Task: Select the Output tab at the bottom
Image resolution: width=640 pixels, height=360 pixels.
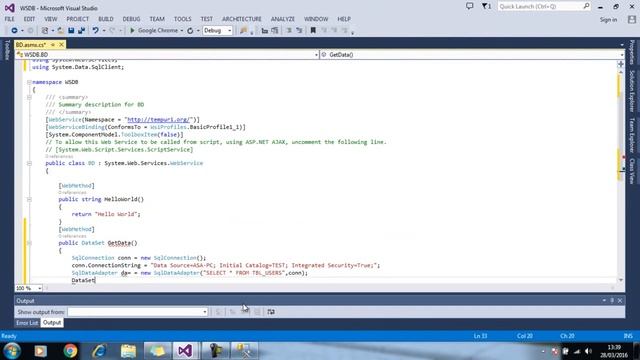Action: (x=52, y=323)
